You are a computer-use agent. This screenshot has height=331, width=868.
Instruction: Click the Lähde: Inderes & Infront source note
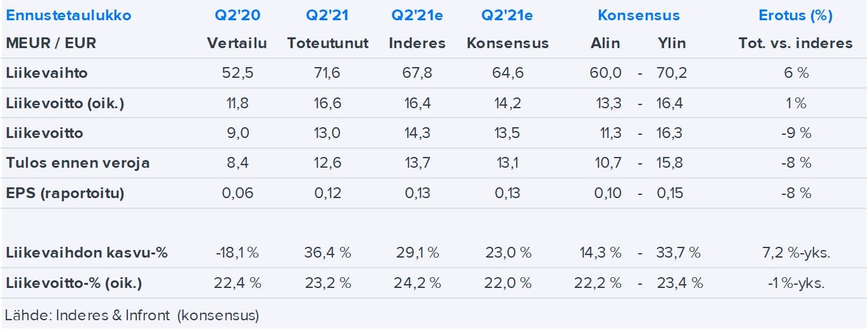[x=132, y=315]
